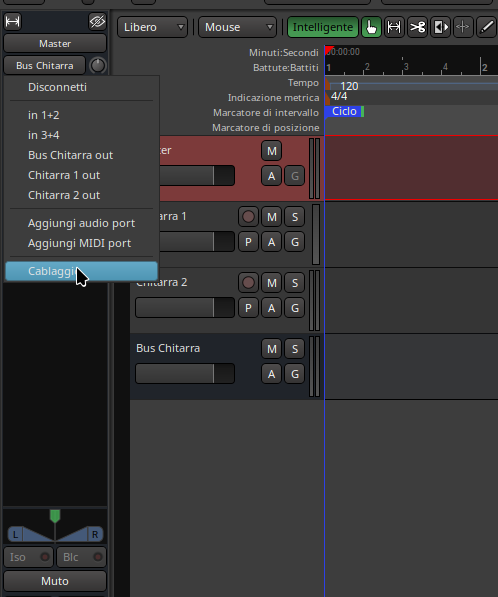Image resolution: width=498 pixels, height=597 pixels.
Task: Mute the Chitarra 1 track
Action: (271, 217)
